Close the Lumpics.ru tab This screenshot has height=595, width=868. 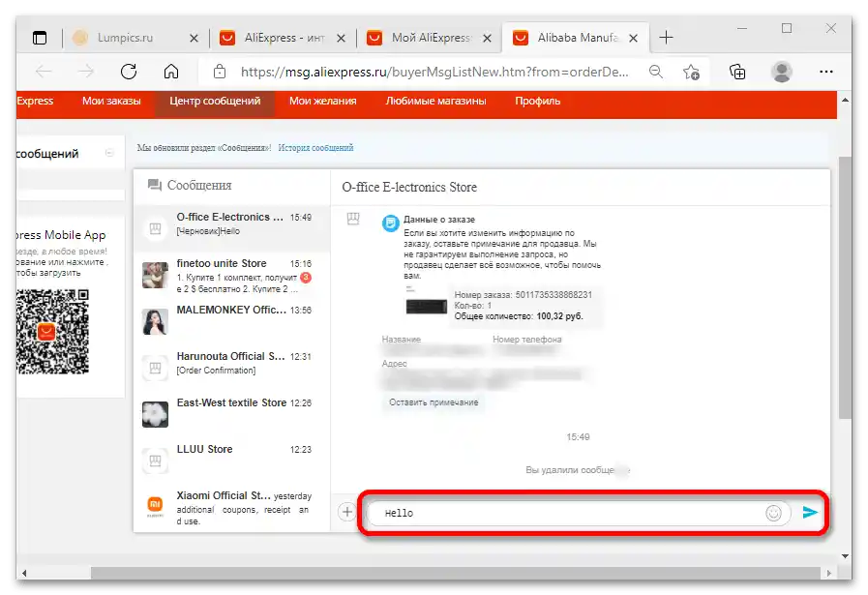pos(194,38)
